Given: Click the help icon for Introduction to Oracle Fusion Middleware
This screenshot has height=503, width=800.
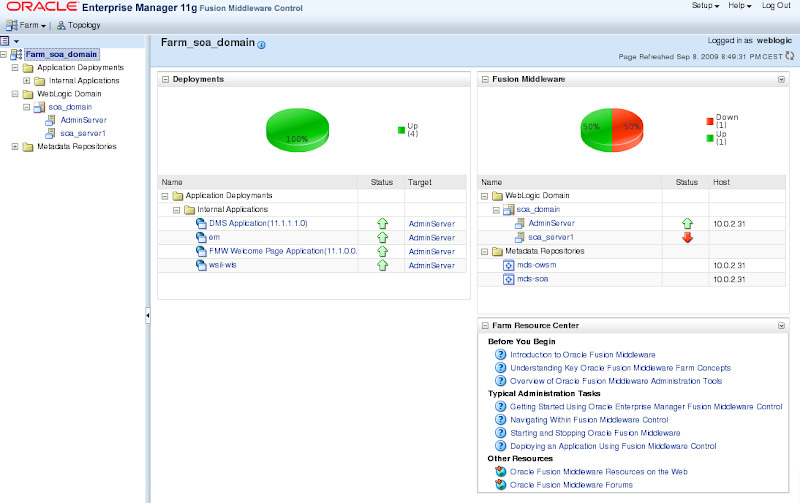Looking at the screenshot, I should pos(501,355).
